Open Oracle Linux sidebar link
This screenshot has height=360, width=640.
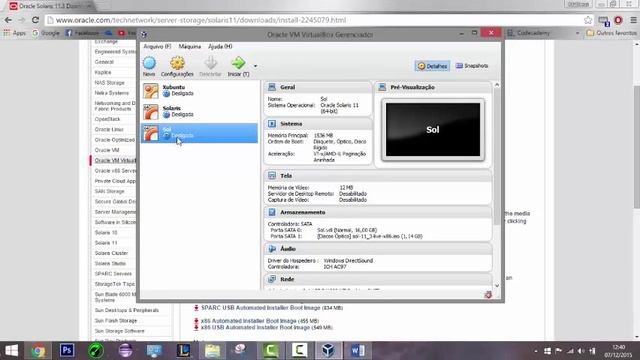(x=109, y=129)
